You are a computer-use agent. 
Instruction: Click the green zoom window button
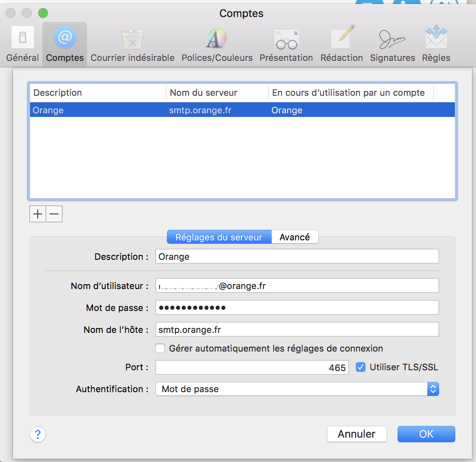click(x=43, y=13)
